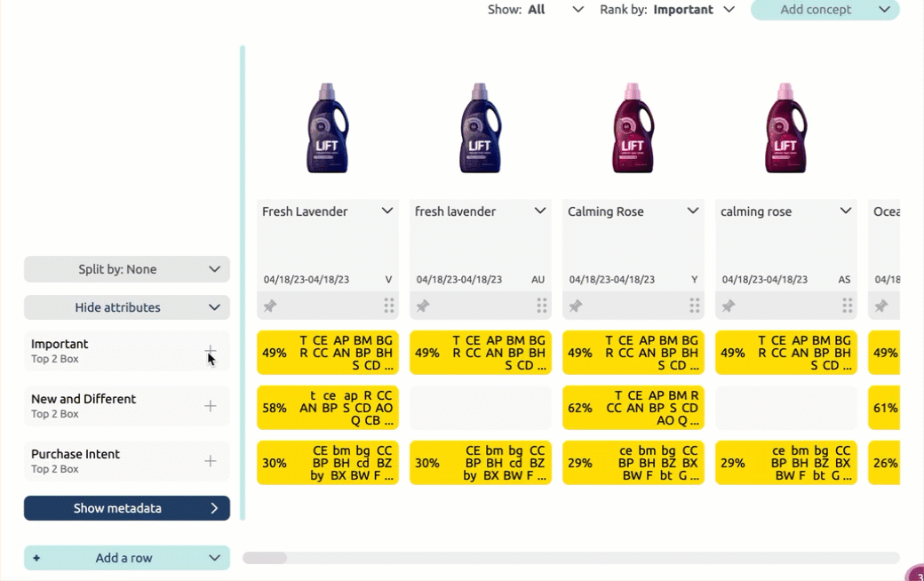Open the Add a row menu

[127, 558]
